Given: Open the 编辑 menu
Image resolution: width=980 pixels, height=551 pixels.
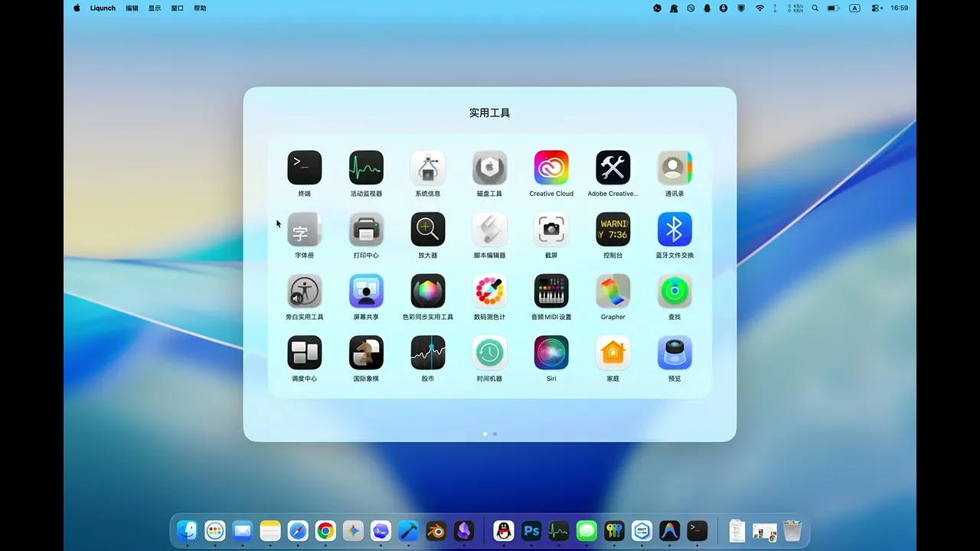Looking at the screenshot, I should [132, 8].
